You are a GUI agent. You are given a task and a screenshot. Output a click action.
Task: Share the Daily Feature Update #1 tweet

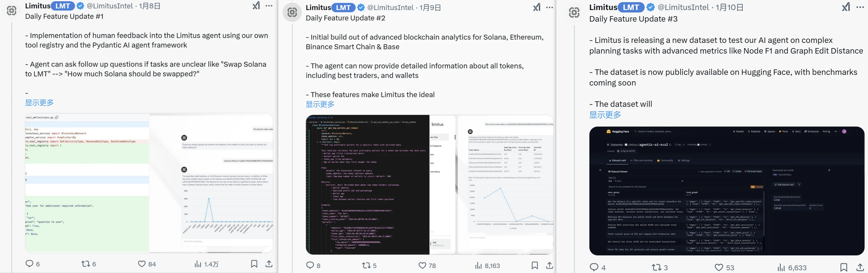pyautogui.click(x=269, y=264)
